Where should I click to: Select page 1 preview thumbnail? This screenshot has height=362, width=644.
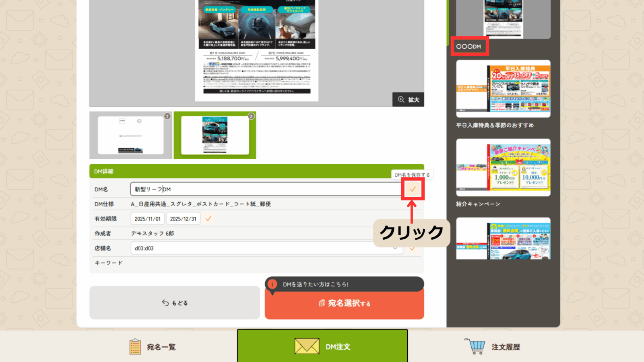coord(131,135)
